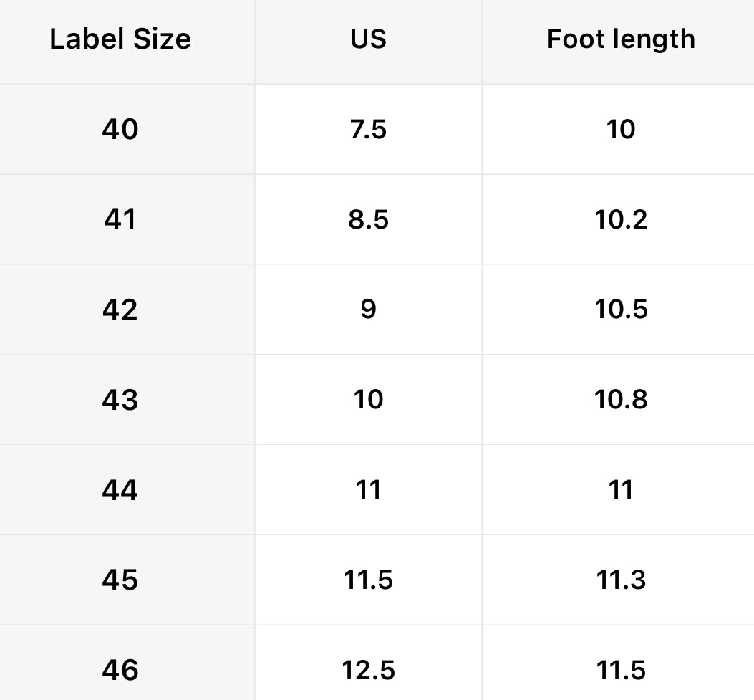The image size is (754, 700).
Task: Select label size 45 cell
Action: 120,580
